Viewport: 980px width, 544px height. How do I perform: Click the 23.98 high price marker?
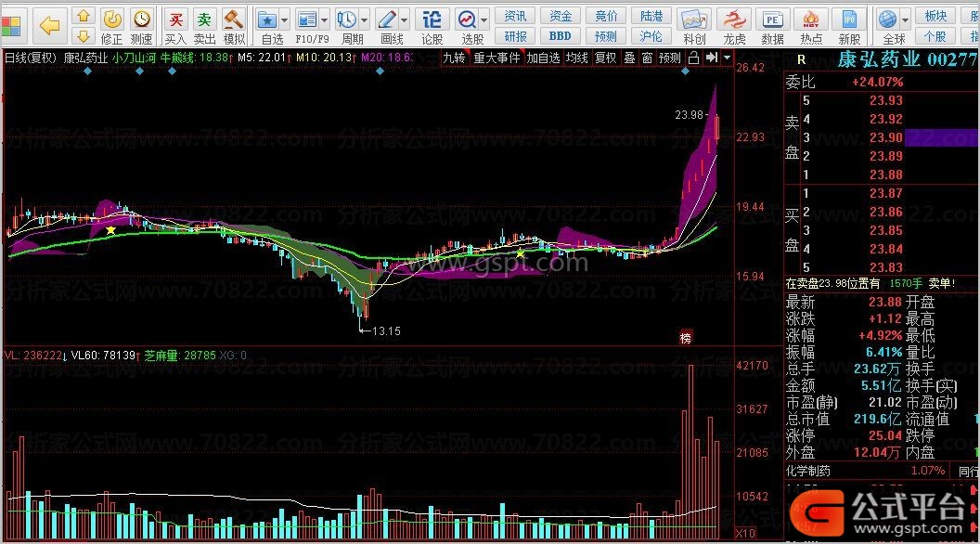pos(689,114)
